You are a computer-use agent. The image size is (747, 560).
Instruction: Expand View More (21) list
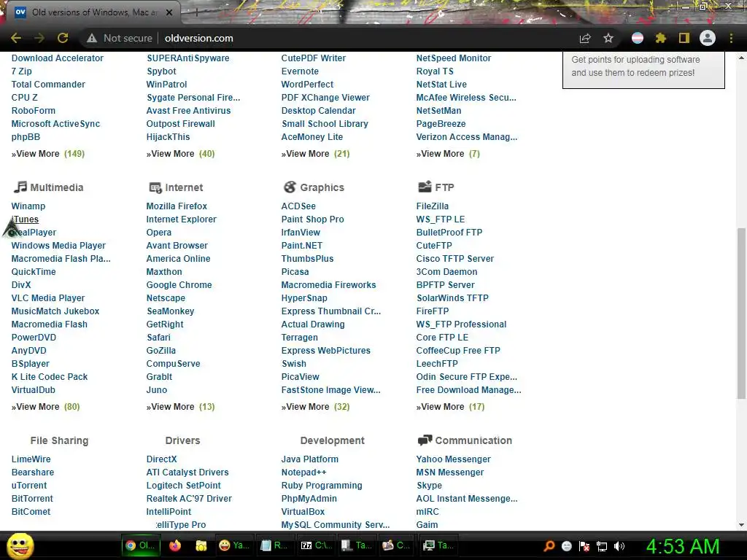click(x=315, y=154)
